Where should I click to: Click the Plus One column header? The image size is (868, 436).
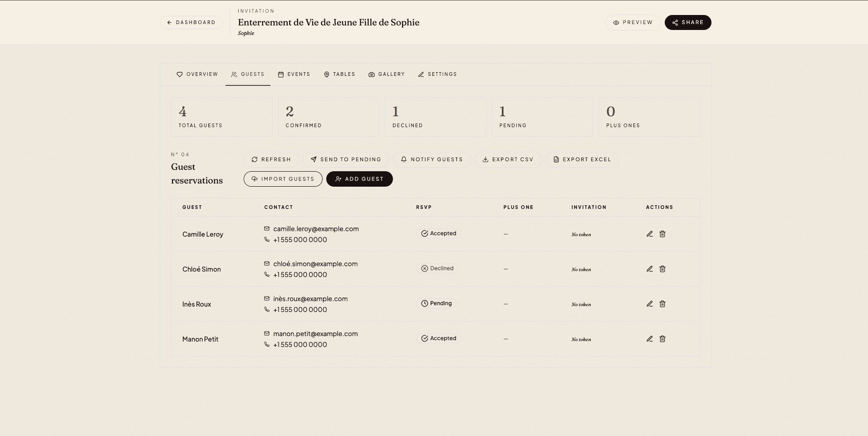[x=518, y=207]
